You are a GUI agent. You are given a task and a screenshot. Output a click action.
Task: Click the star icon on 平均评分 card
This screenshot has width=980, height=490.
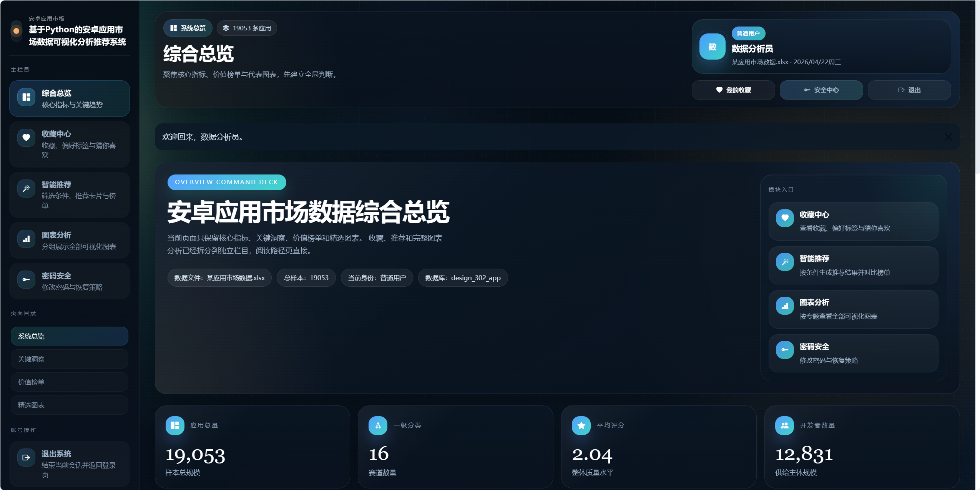(x=581, y=425)
